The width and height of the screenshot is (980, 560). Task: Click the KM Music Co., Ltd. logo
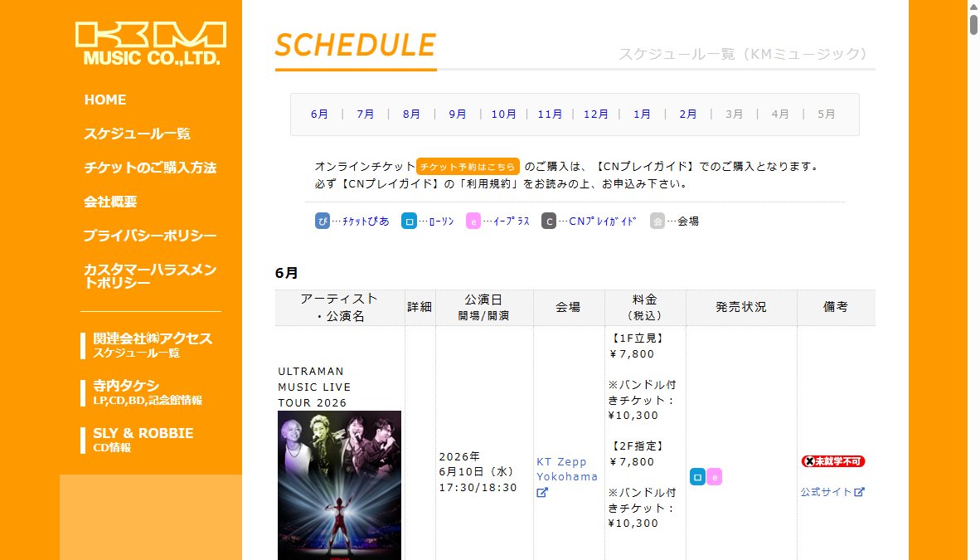[151, 44]
